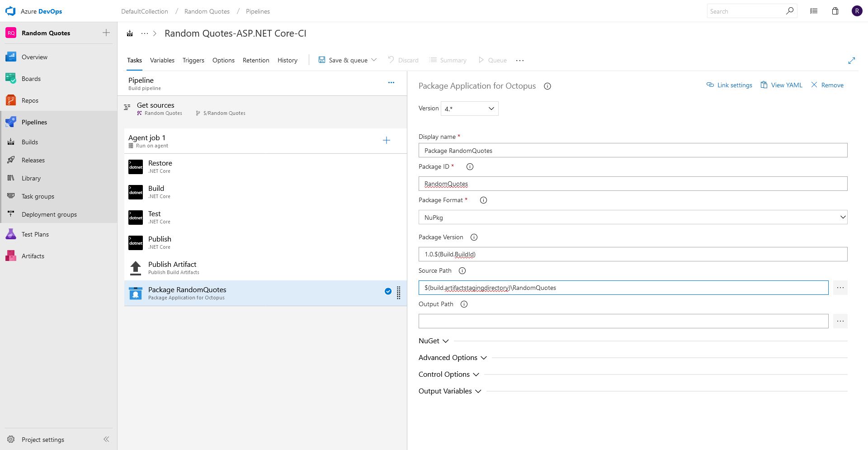
Task: Open the Deployment groups icon
Action: click(x=11, y=214)
